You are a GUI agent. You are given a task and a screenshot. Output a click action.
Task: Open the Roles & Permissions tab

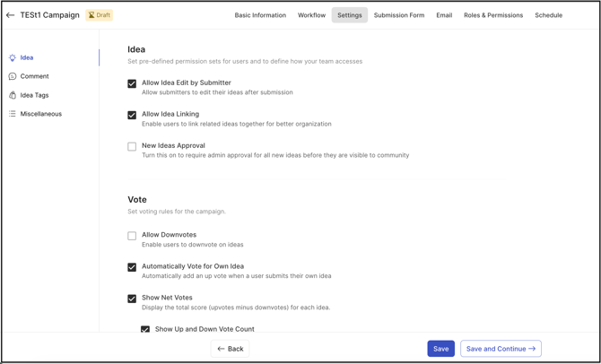click(x=493, y=15)
